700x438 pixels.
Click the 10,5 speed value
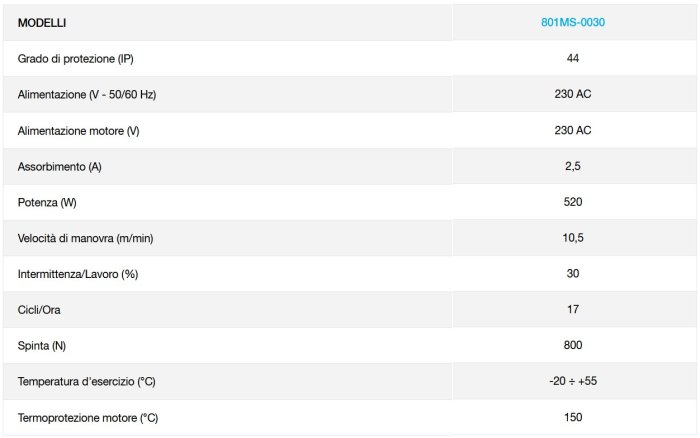573,238
